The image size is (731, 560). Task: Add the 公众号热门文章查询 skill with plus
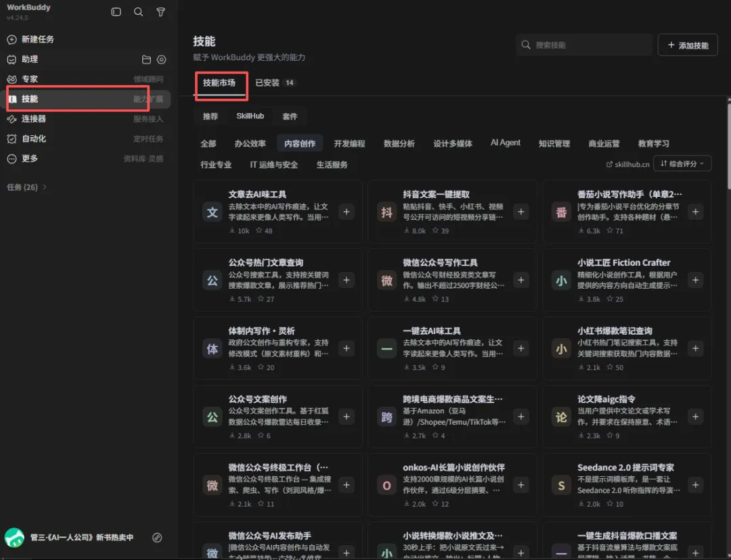pyautogui.click(x=347, y=280)
